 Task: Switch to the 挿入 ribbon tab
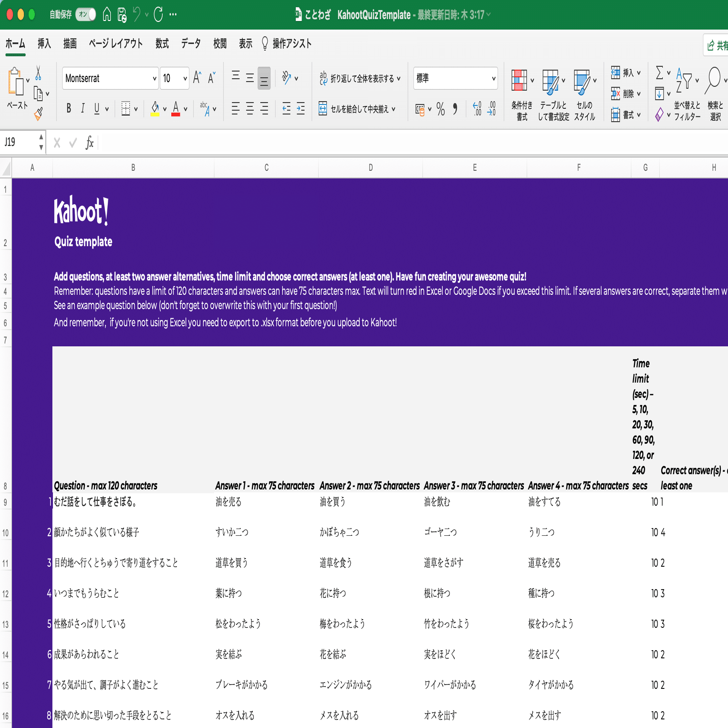pos(44,44)
